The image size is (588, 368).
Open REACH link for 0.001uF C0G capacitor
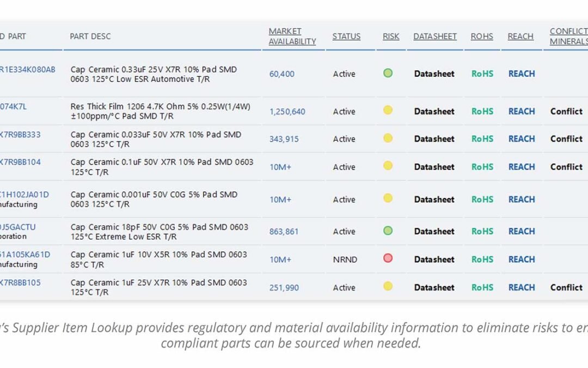coord(522,200)
